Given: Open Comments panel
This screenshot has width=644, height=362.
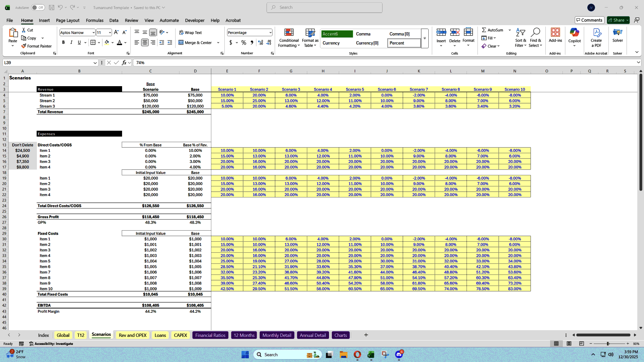Looking at the screenshot, I should click(589, 20).
